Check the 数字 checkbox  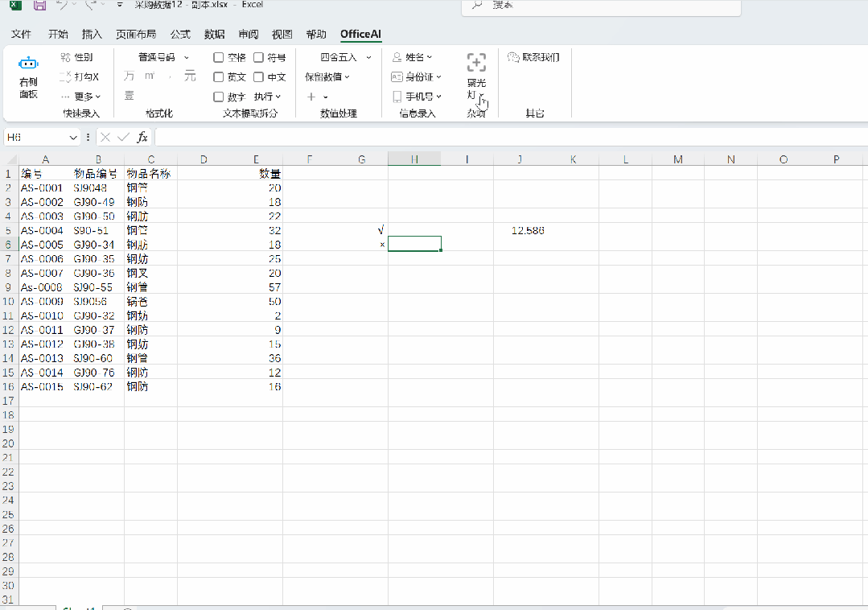pos(219,97)
